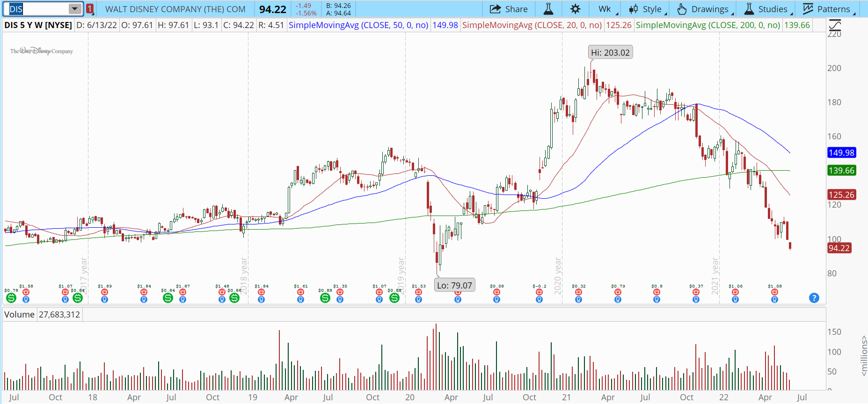Screen dimensions: 868x404
Task: Click the red 125.26 price axis bubble
Action: tap(842, 195)
